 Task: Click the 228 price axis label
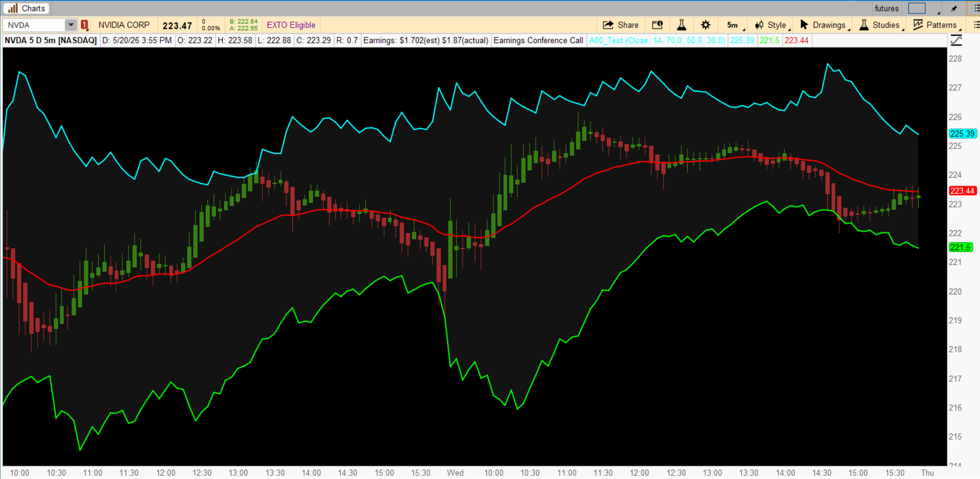click(x=955, y=59)
